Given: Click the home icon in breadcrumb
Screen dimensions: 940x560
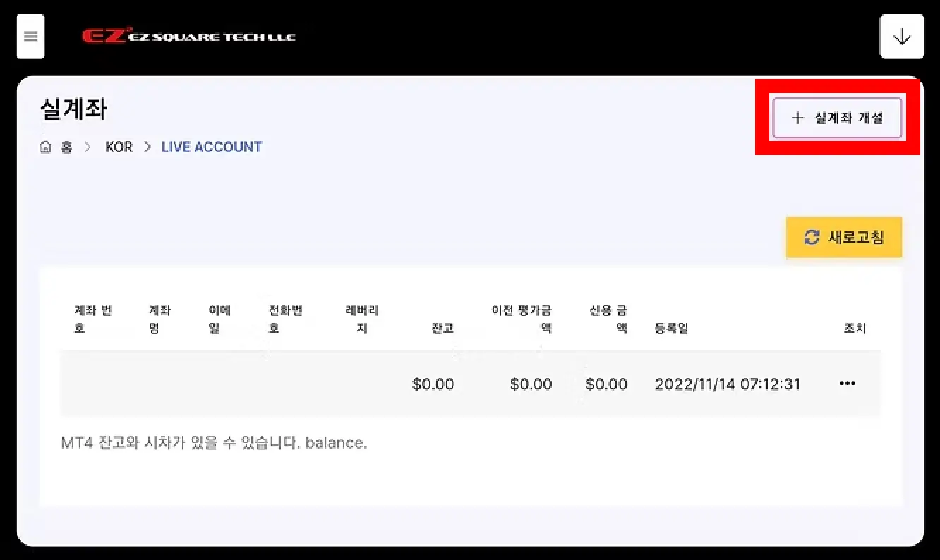Looking at the screenshot, I should 46,147.
